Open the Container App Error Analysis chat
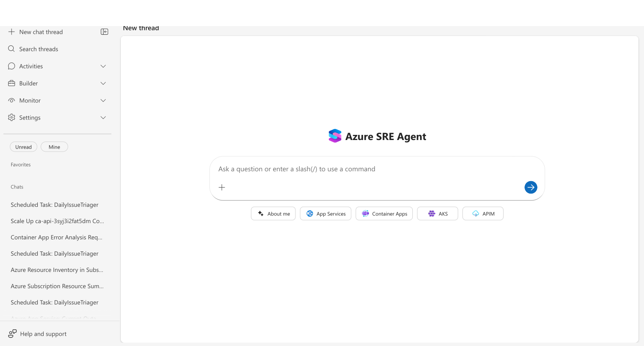 click(x=57, y=237)
